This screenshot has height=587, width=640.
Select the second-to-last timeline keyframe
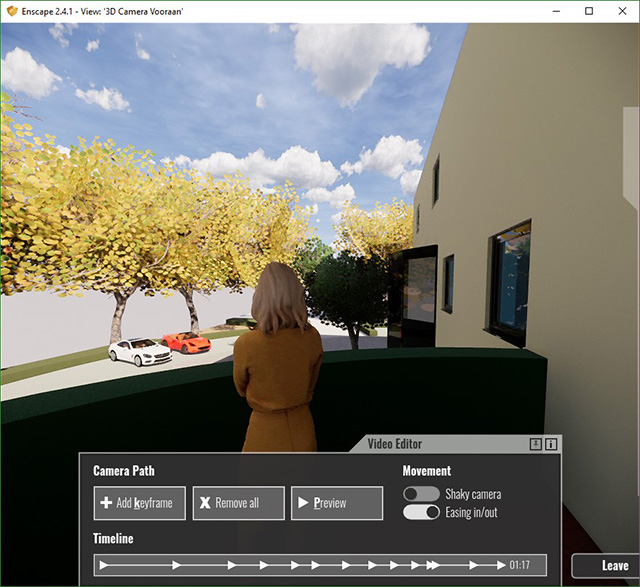pos(473,565)
